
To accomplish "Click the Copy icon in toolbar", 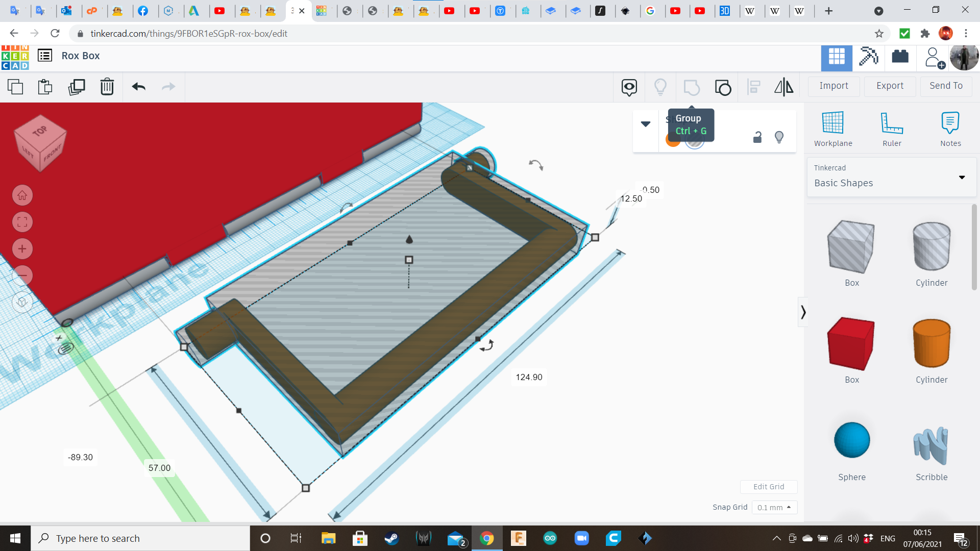I will [15, 87].
